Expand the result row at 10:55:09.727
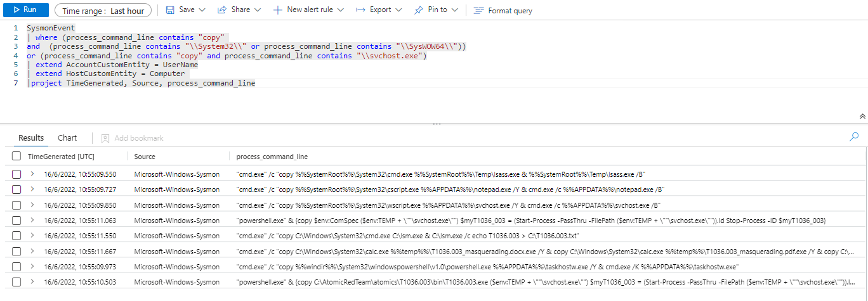Screen dimensions: 868x301 coord(32,189)
